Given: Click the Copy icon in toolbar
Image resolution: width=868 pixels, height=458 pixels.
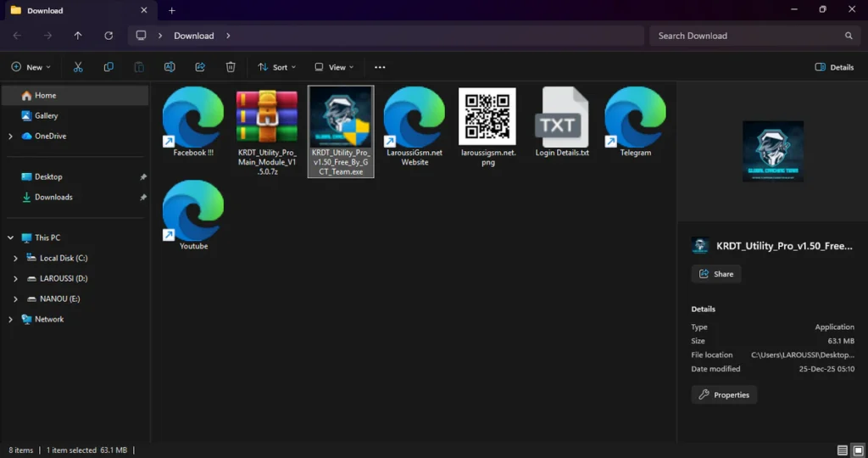Looking at the screenshot, I should click(x=108, y=67).
